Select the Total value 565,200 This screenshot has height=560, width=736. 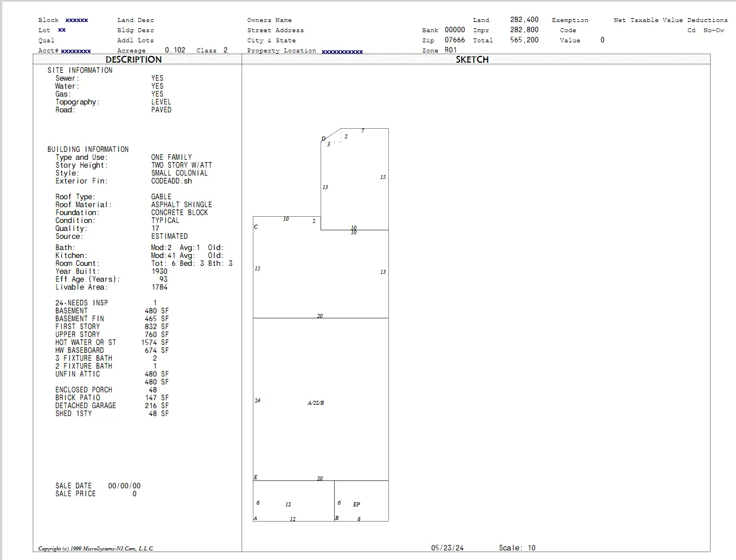point(524,40)
